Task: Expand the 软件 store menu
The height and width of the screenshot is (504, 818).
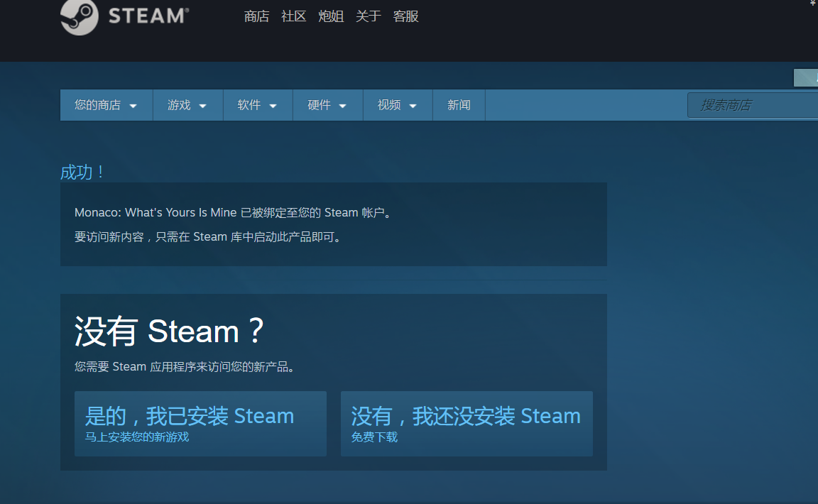Action: click(x=257, y=105)
